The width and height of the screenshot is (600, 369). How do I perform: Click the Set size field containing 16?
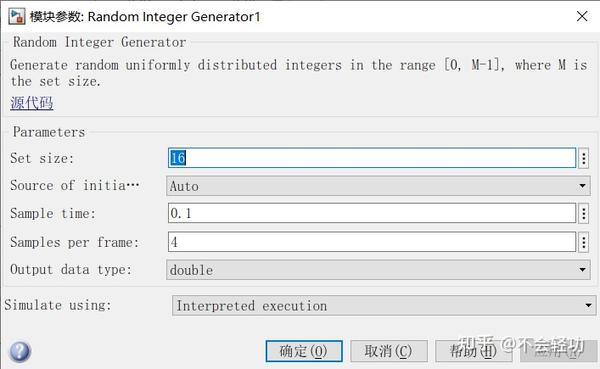coord(372,158)
